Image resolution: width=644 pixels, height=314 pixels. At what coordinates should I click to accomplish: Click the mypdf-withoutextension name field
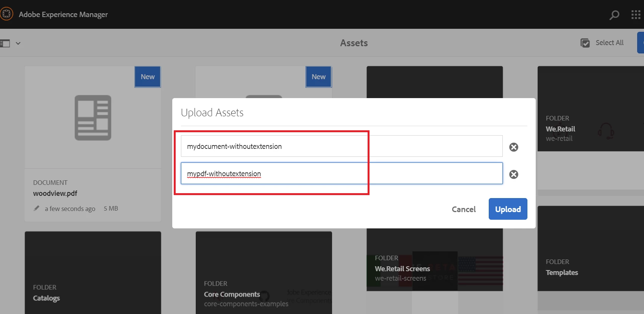pyautogui.click(x=341, y=173)
